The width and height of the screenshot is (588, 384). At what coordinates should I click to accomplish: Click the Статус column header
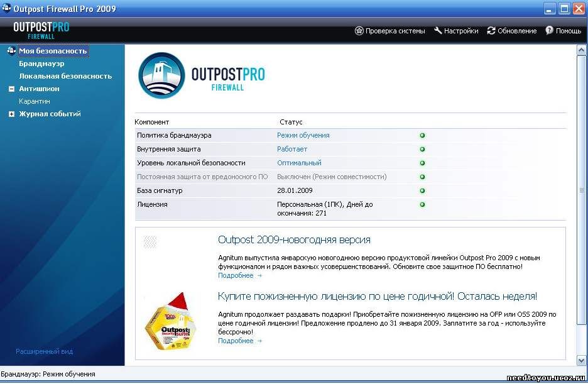point(291,122)
